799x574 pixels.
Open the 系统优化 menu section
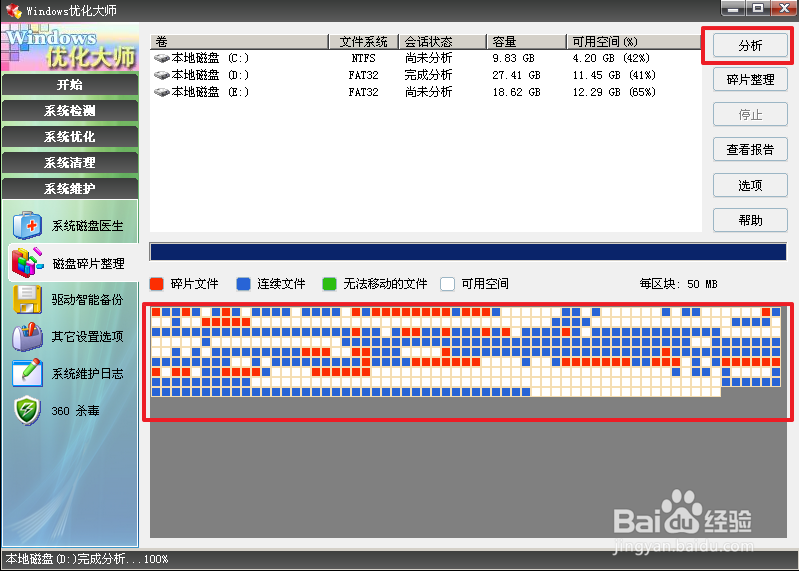pos(70,137)
